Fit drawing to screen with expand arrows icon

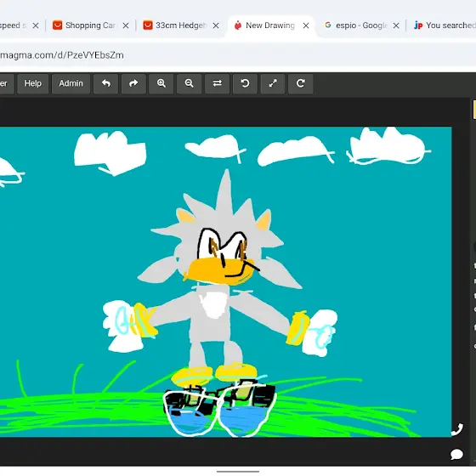273,83
